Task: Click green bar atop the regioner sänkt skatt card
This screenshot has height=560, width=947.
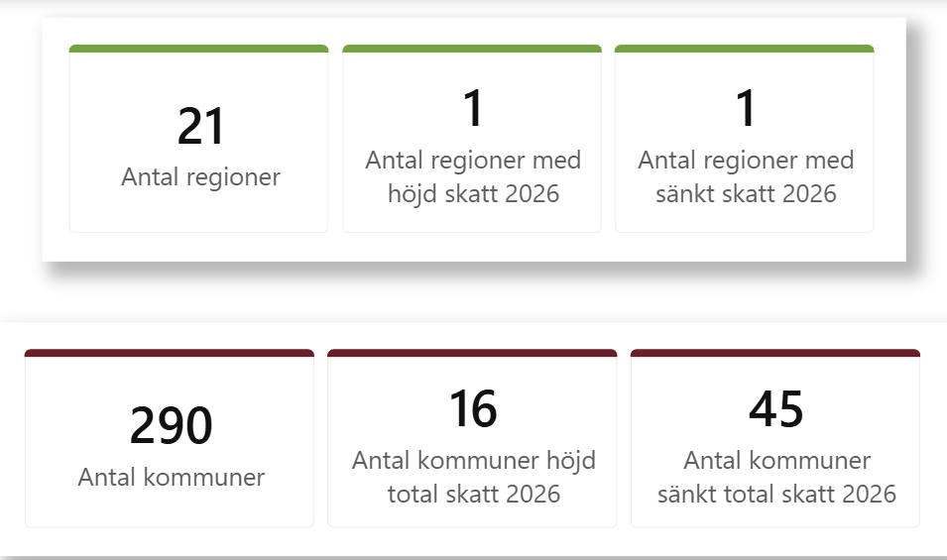Action: pyautogui.click(x=744, y=49)
